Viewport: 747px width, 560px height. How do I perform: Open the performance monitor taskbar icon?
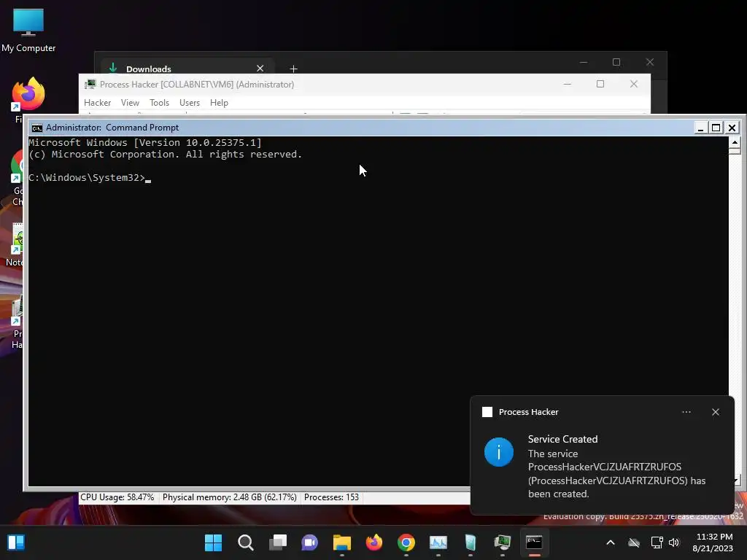click(438, 542)
